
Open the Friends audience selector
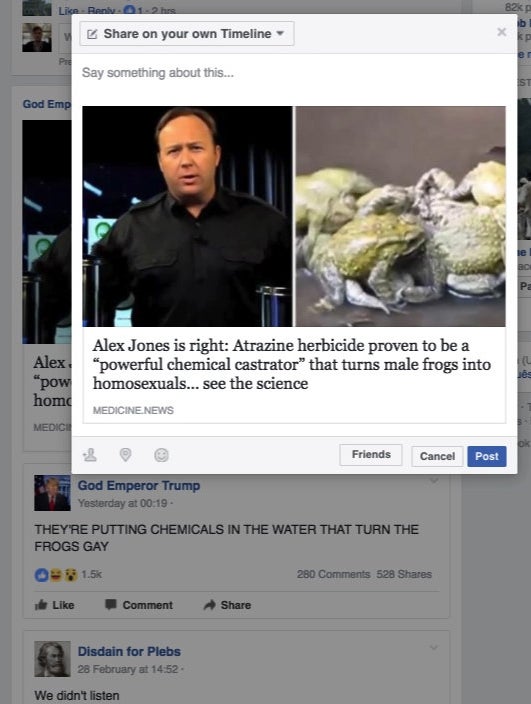[371, 455]
